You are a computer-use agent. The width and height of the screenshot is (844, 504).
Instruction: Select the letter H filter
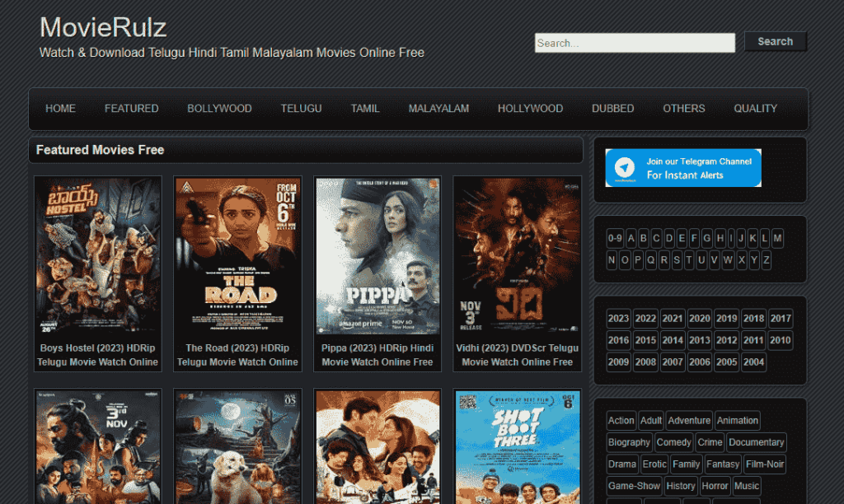coord(720,238)
